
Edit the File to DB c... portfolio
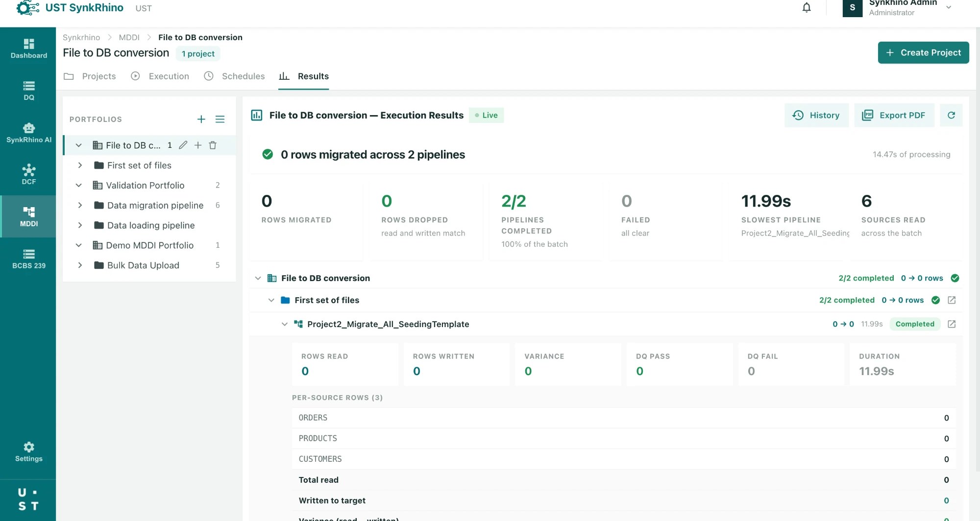point(183,145)
